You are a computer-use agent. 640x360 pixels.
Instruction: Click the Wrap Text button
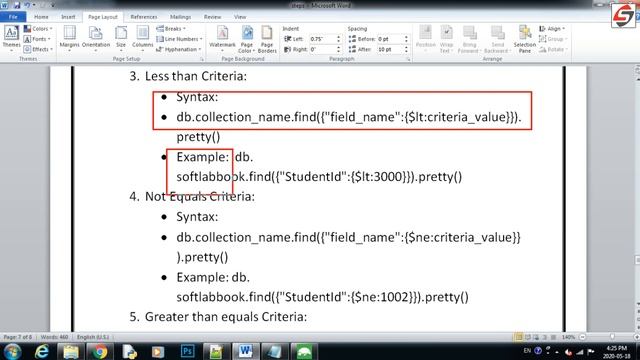coord(447,40)
